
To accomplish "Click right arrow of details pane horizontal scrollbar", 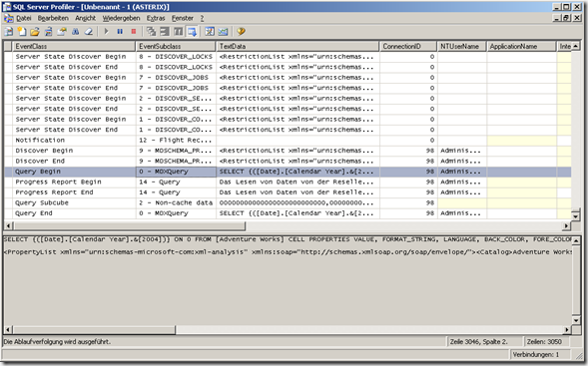I will [567, 330].
